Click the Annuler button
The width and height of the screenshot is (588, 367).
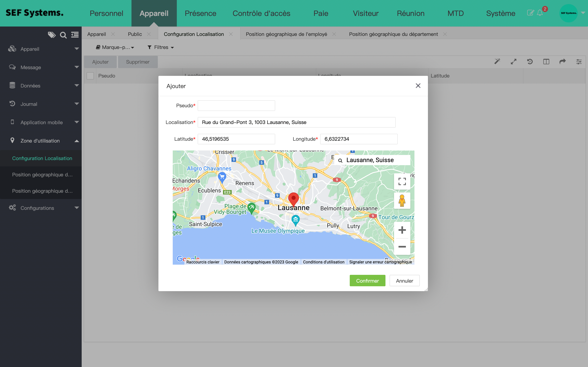pyautogui.click(x=404, y=281)
